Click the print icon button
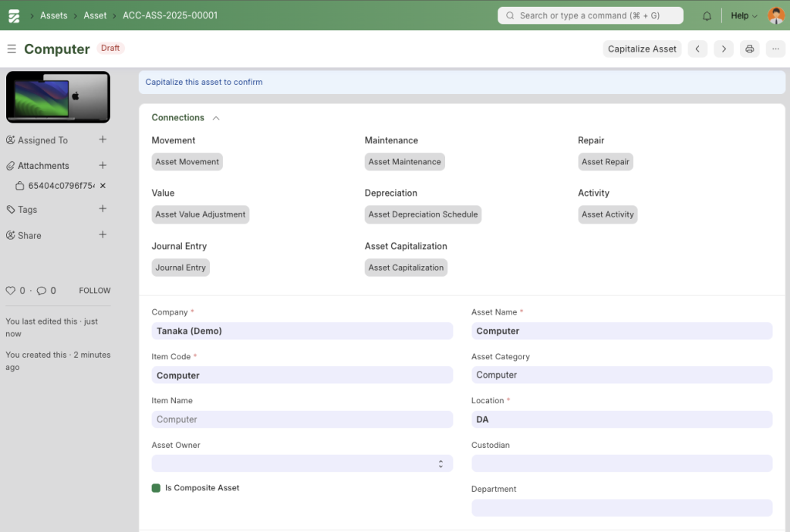This screenshot has height=532, width=790. (x=748, y=49)
